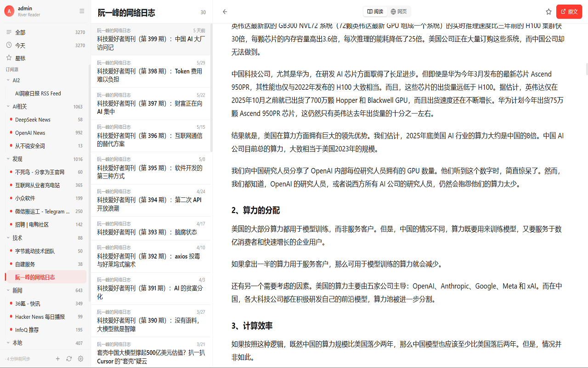Image resolution: width=588 pixels, height=368 pixels.
Task: Collapse the 本地 folder
Action: 8,343
